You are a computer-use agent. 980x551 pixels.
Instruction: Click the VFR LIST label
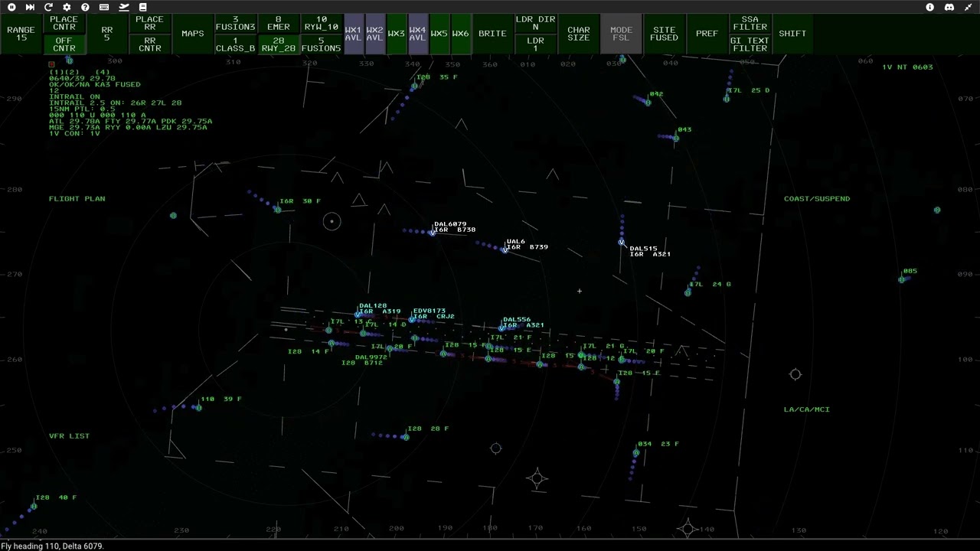[70, 436]
